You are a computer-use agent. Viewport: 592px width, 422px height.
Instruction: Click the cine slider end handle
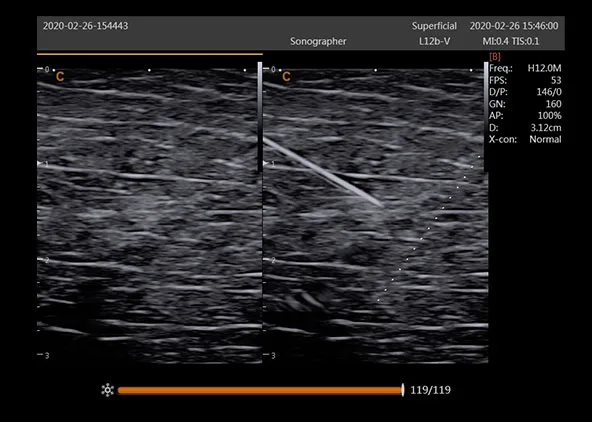[x=403, y=390]
